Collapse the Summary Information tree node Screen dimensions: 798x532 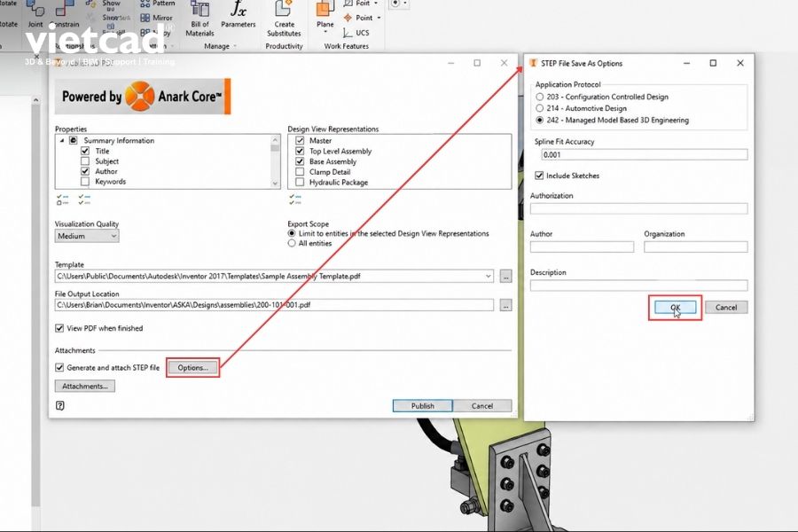(62, 140)
